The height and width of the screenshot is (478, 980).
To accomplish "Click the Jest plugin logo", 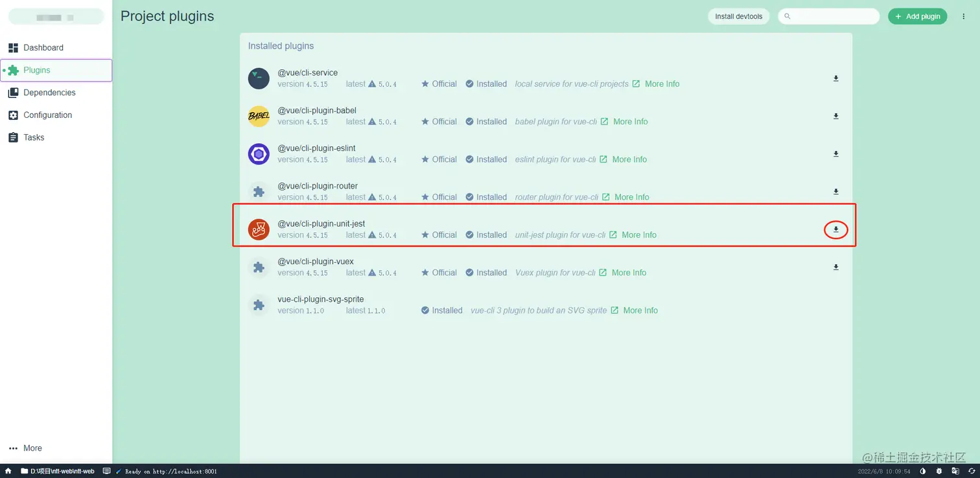I will (x=259, y=229).
